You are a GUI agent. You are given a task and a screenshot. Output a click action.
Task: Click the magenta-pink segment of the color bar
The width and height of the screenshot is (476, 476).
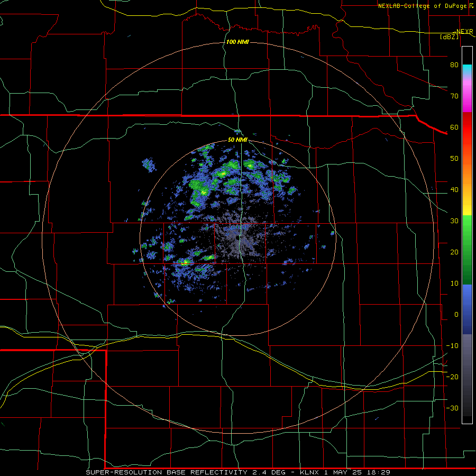coord(467,95)
